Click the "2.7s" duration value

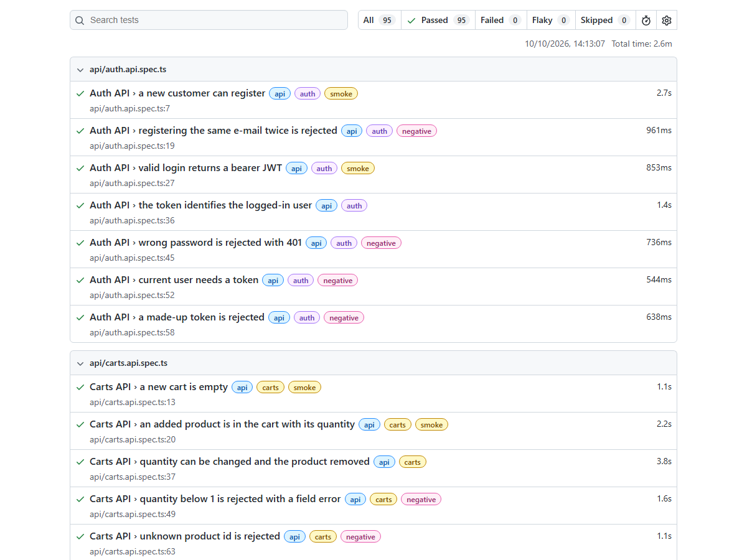pos(664,93)
